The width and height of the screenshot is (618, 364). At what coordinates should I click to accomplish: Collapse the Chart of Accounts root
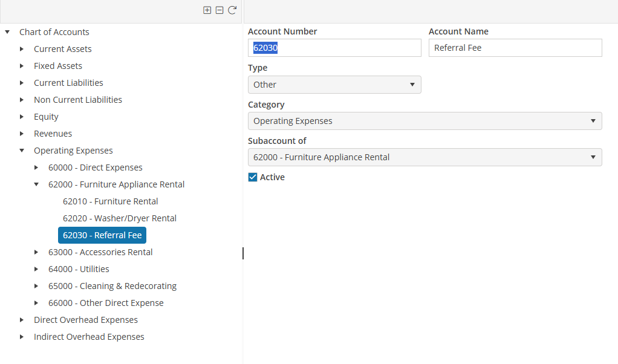tap(7, 32)
